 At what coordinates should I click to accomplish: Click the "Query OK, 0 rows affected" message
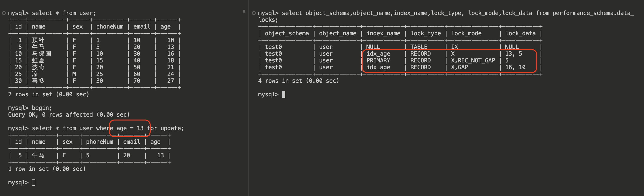[69, 115]
